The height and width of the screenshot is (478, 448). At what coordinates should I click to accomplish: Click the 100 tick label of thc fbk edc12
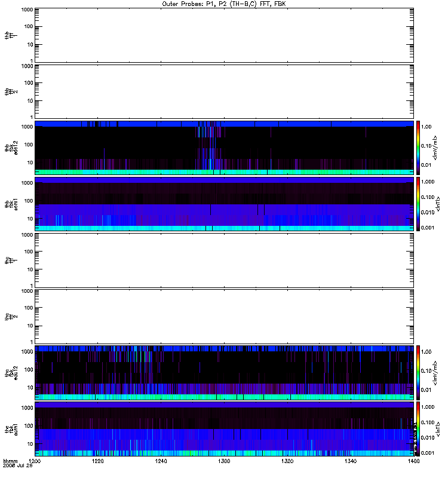point(29,369)
